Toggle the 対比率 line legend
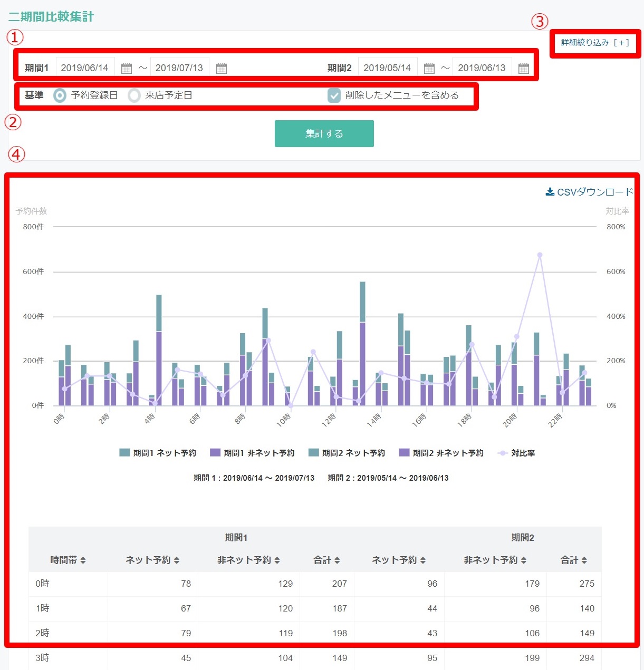 [516, 453]
